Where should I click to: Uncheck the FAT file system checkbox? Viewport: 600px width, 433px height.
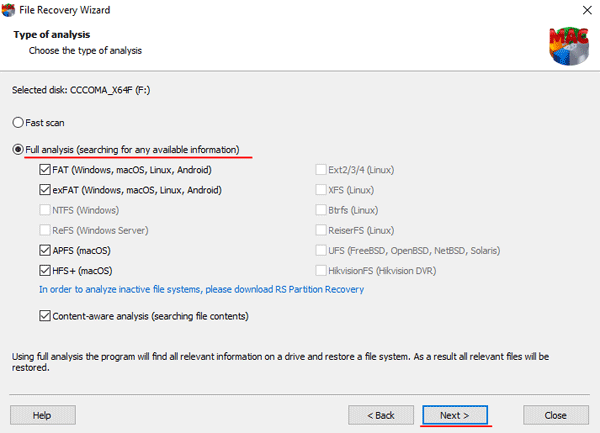pos(45,169)
